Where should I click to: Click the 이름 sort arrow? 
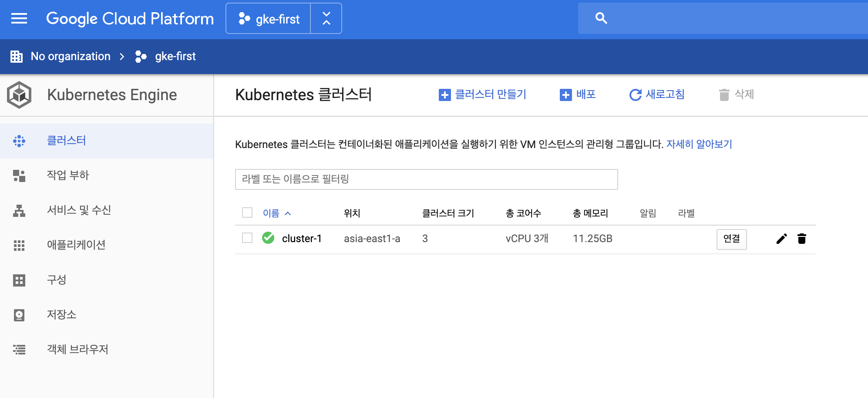[x=288, y=213]
